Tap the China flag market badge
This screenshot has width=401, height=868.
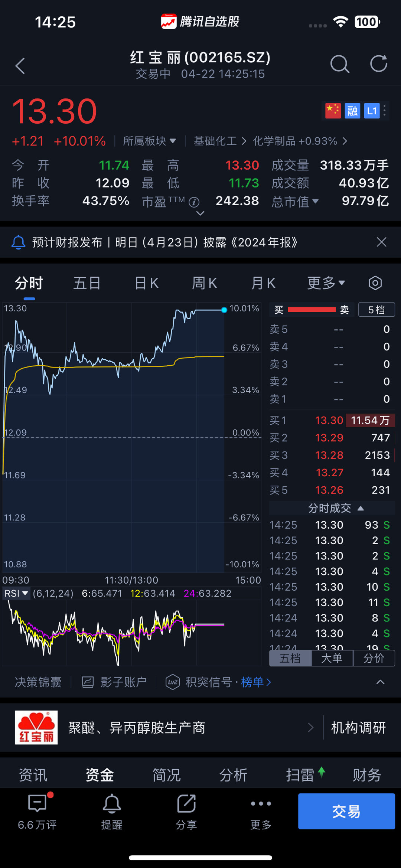click(x=333, y=111)
